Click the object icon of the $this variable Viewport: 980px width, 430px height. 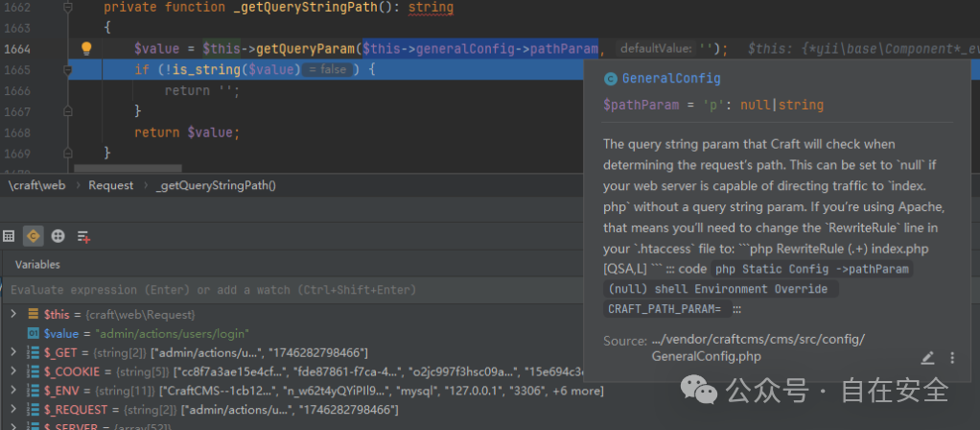tap(34, 314)
